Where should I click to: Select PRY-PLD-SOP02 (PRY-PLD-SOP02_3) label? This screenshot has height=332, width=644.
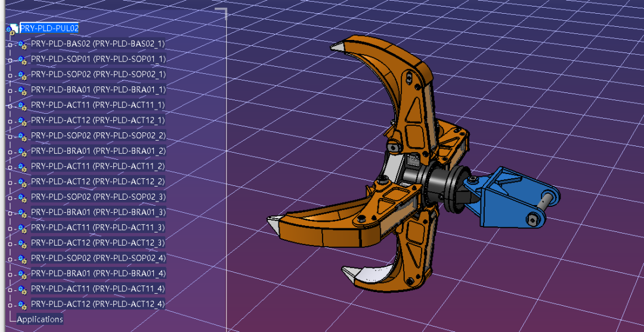[98, 197]
